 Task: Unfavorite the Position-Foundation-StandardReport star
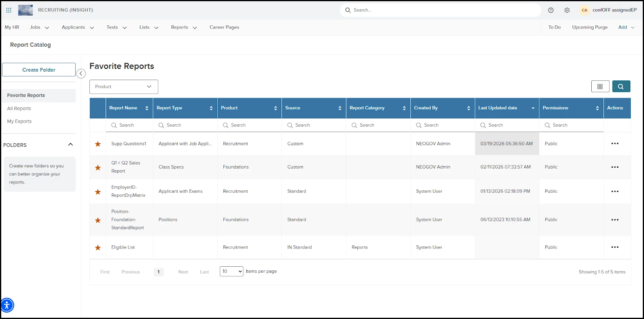[x=98, y=220]
